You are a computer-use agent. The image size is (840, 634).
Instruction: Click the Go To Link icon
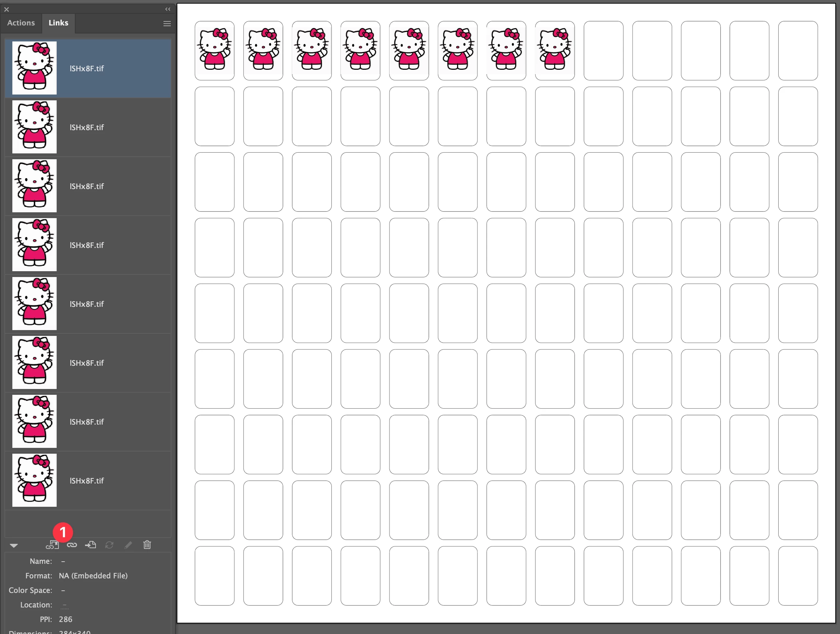coord(90,545)
